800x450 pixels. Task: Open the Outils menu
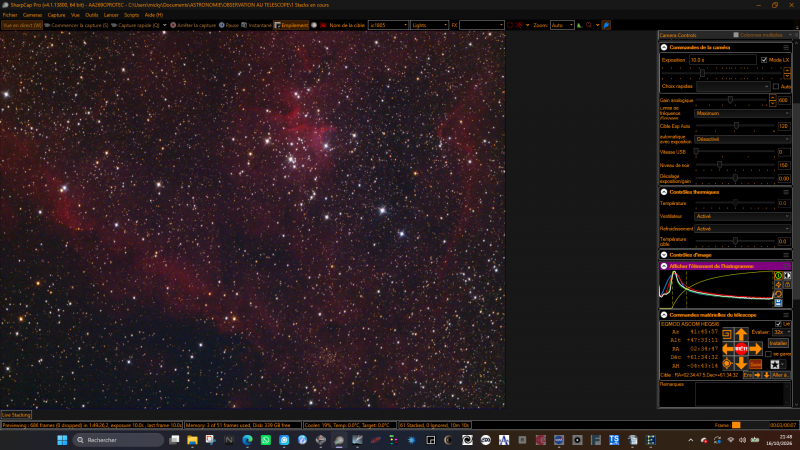click(91, 15)
